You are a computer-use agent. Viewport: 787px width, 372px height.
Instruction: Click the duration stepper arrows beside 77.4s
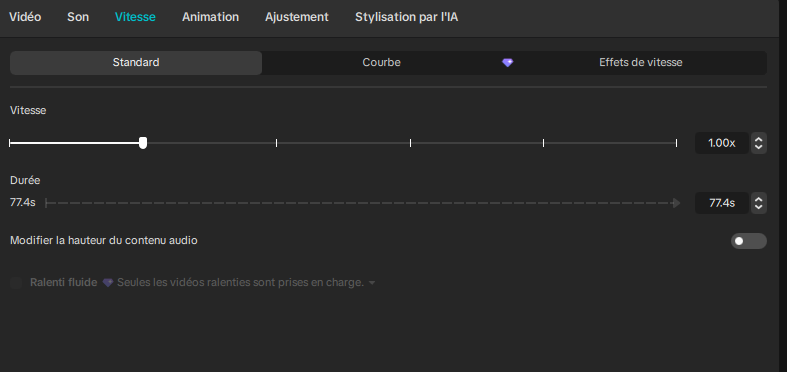point(758,203)
